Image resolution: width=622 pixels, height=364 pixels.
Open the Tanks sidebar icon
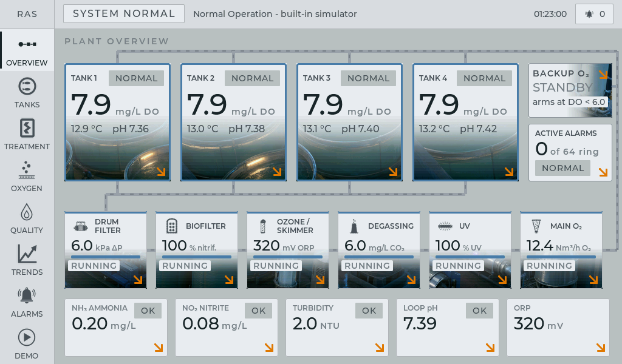pos(27,86)
